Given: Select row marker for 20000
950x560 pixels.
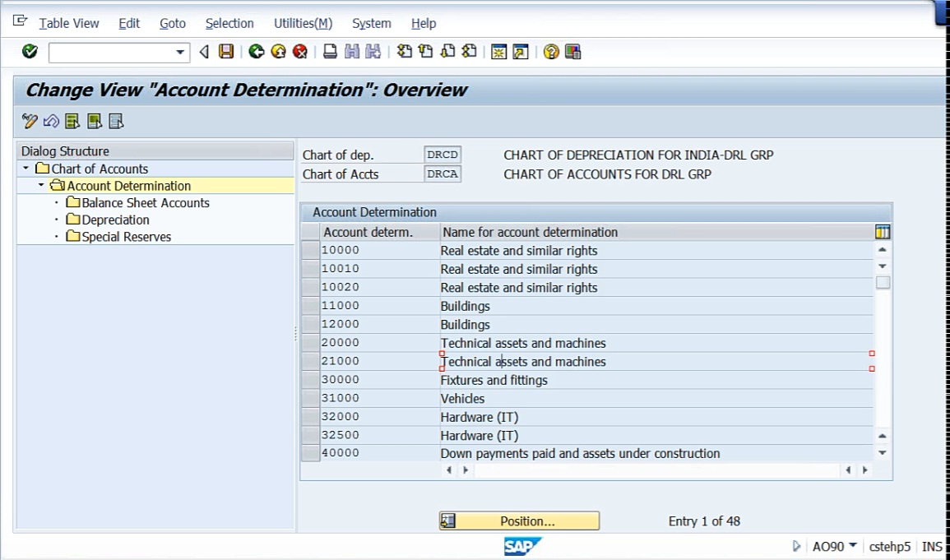Looking at the screenshot, I should (x=311, y=343).
